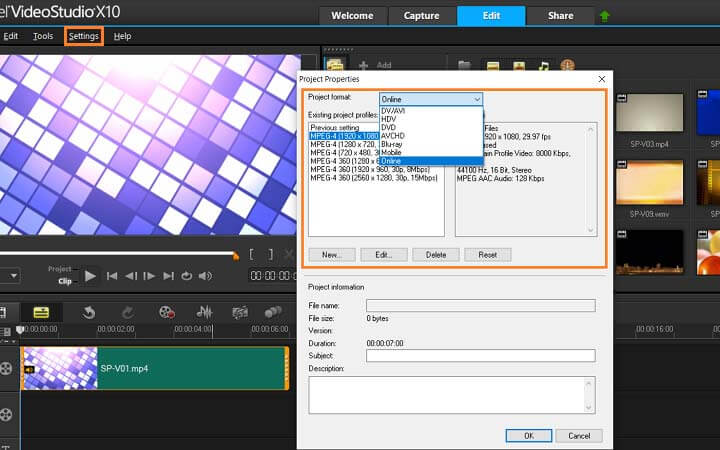This screenshot has width=720, height=450.
Task: Choose DVD from the format list
Action: (431, 127)
